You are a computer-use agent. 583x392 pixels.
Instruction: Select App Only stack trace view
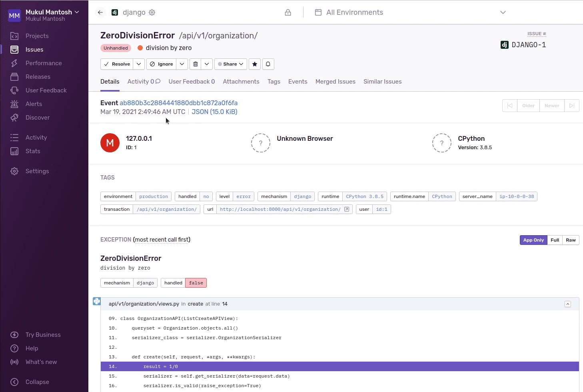533,240
